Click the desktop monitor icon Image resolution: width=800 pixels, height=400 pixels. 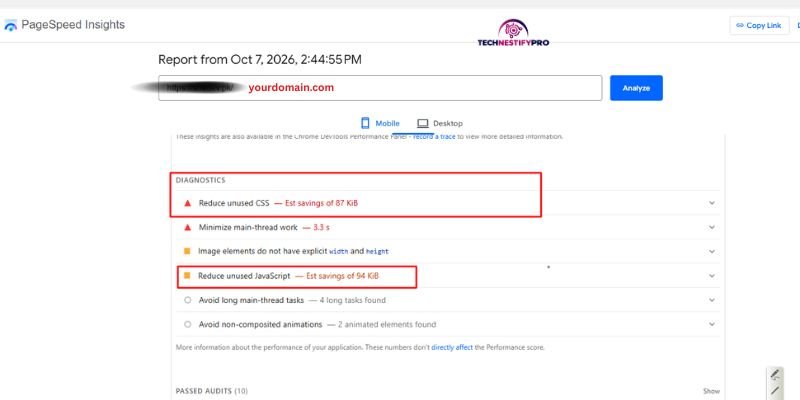coord(422,123)
